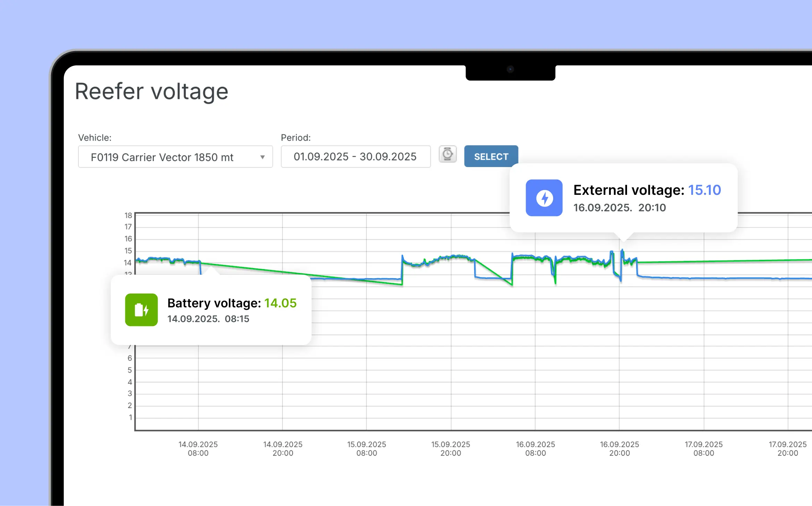Click the battery icon in the Battery voltage tooltip

point(141,310)
